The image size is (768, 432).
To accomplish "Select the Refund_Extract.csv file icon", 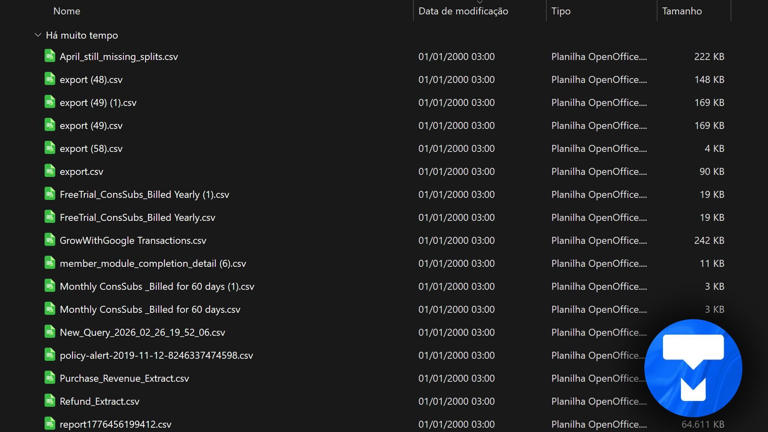I will (x=50, y=402).
